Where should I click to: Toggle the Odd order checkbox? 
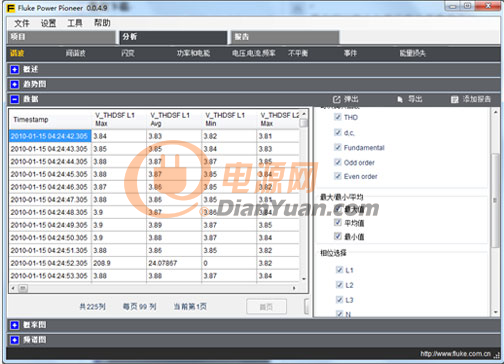click(338, 162)
